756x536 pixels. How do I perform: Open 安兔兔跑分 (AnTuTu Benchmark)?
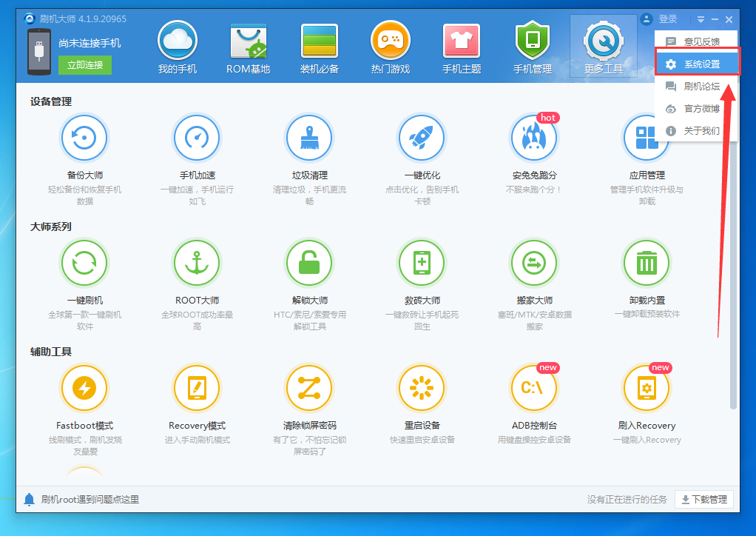pyautogui.click(x=533, y=137)
